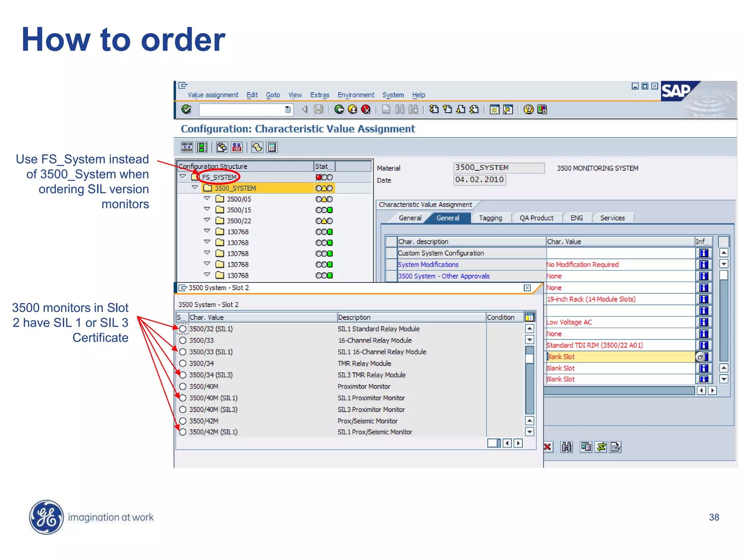Click the horizontal scrollbar in characteristic table

tap(619, 390)
